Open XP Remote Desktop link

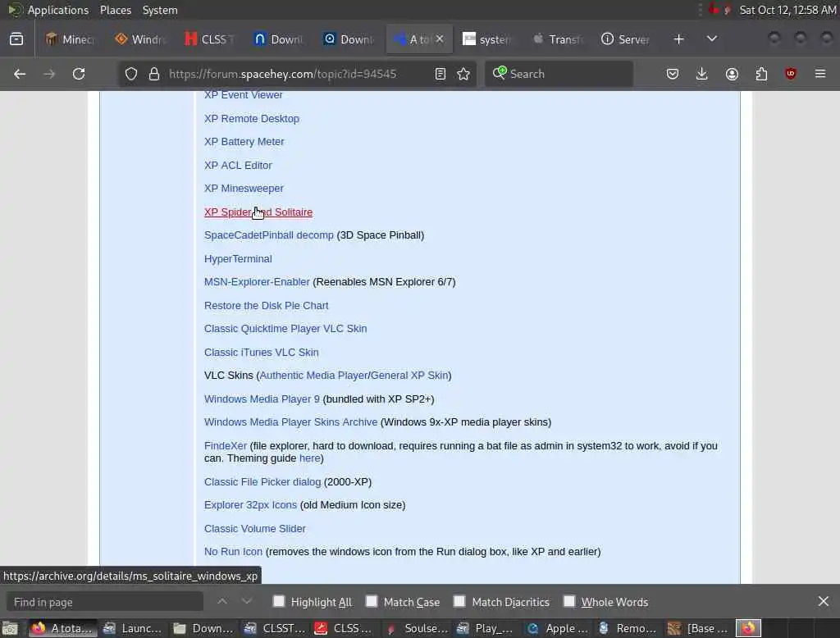pos(252,119)
